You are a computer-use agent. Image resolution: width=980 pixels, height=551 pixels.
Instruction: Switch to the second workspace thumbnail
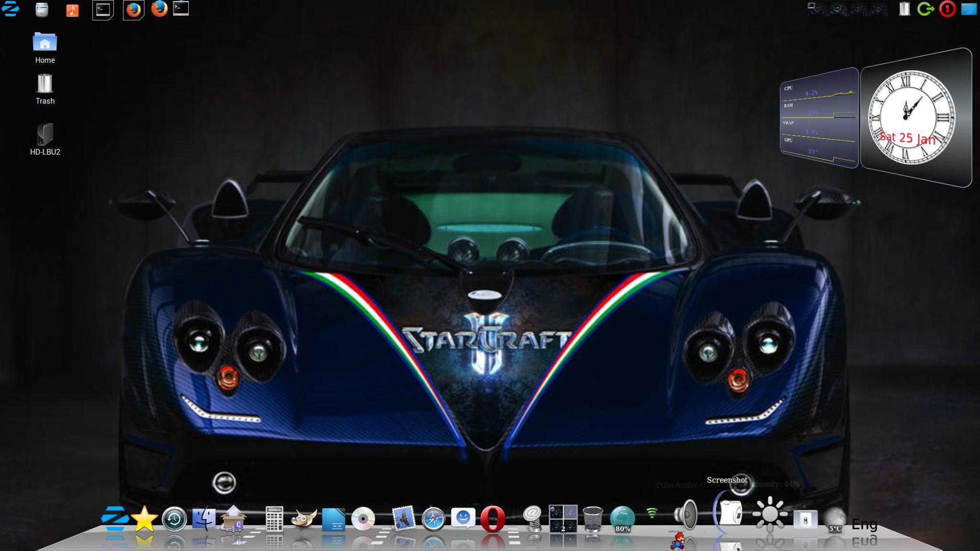(x=837, y=9)
